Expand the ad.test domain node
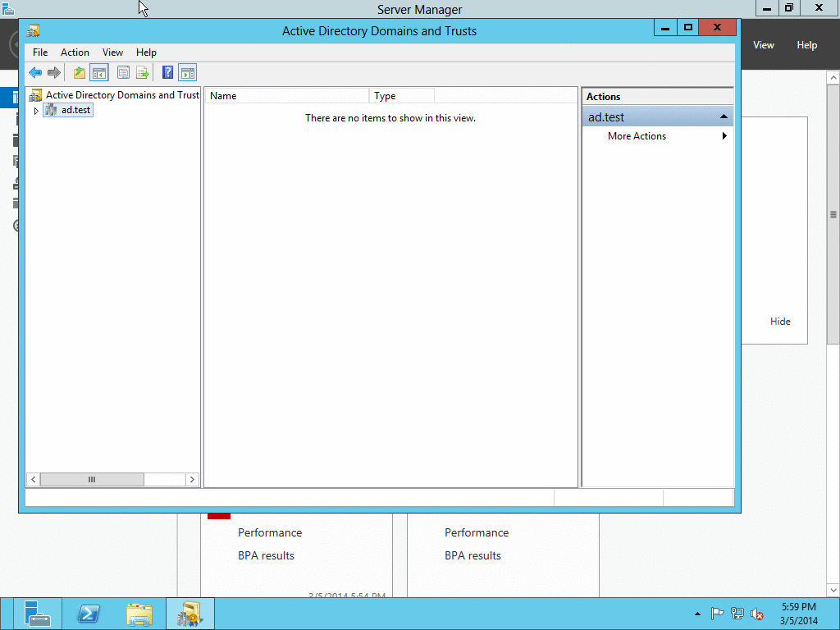Image resolution: width=840 pixels, height=630 pixels. coord(35,109)
